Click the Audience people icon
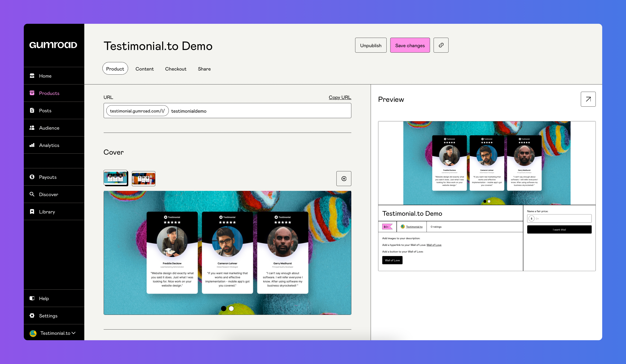Screen dimensions: 626x364 coord(32,128)
